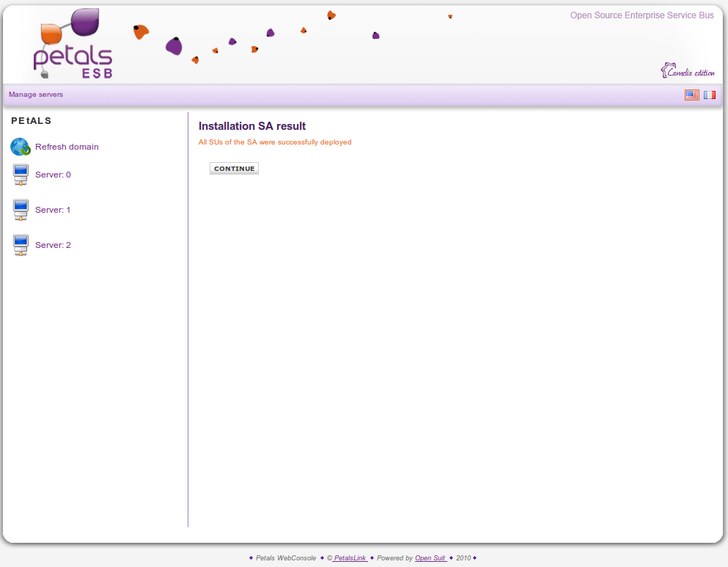Click the Open Source Enterprise Service Bus tagline
The width and height of the screenshot is (728, 567).
pos(641,15)
